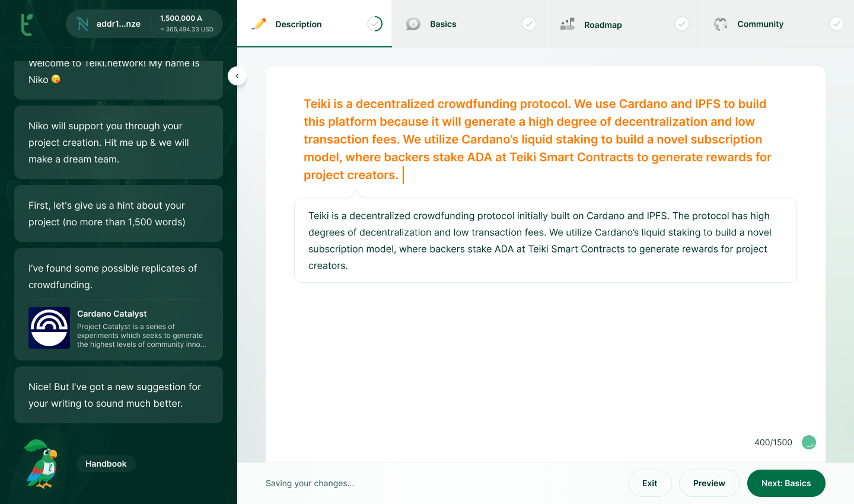Click the Community tab checkmark circle
This screenshot has height=504, width=854.
pos(836,24)
